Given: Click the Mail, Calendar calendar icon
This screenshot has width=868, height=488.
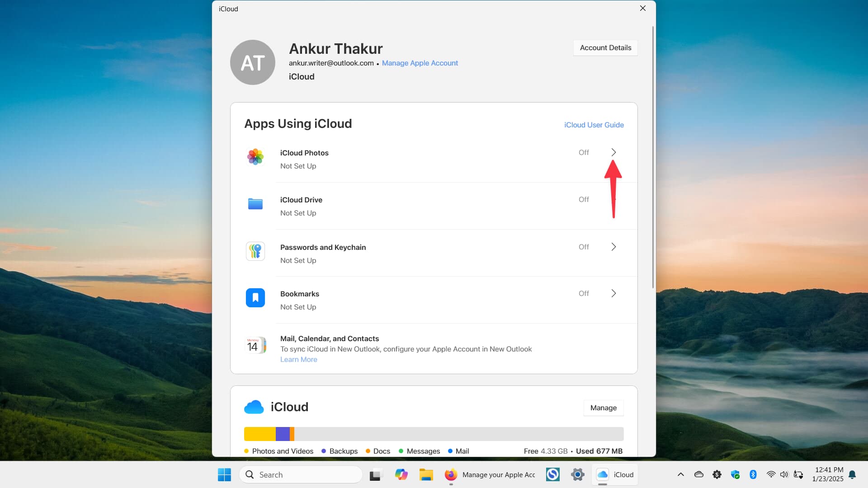Looking at the screenshot, I should coord(255,346).
